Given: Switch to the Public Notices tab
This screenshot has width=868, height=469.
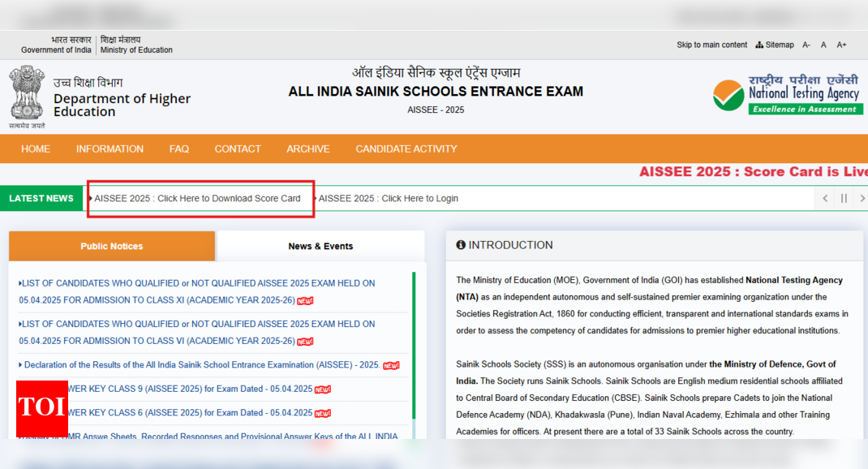Looking at the screenshot, I should point(112,246).
